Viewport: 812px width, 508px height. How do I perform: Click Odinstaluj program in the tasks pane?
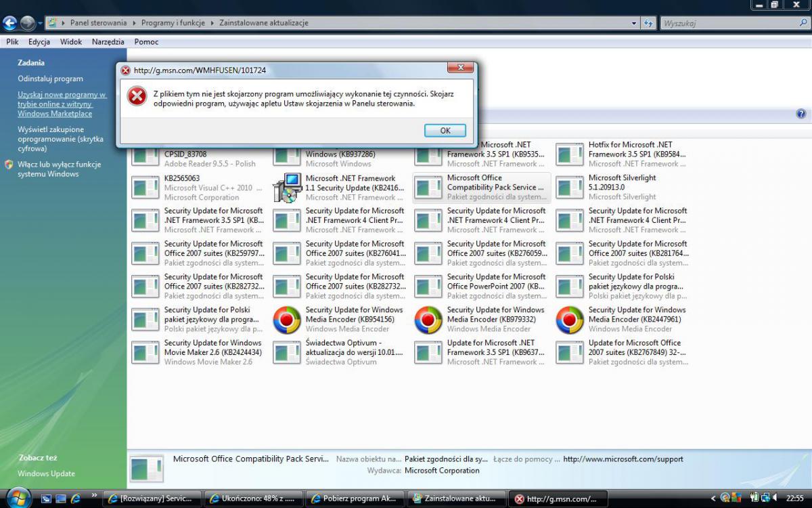pyautogui.click(x=51, y=79)
